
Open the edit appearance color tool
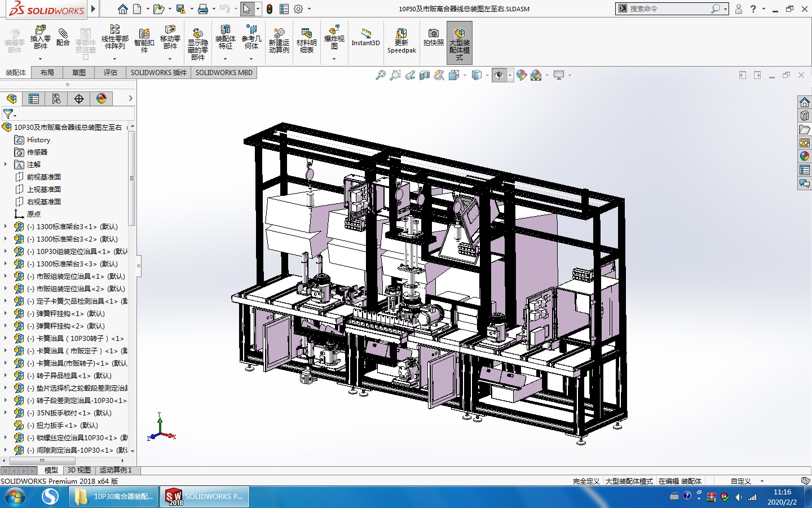(x=522, y=75)
